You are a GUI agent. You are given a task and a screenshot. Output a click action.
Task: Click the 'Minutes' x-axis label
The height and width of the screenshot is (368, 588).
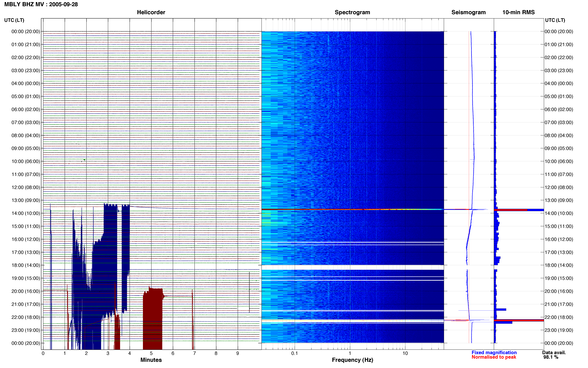[x=151, y=360]
